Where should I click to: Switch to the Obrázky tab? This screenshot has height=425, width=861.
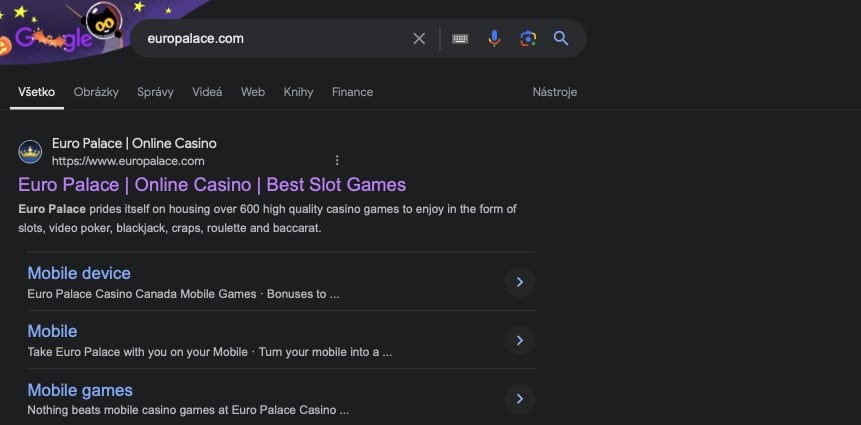(96, 92)
